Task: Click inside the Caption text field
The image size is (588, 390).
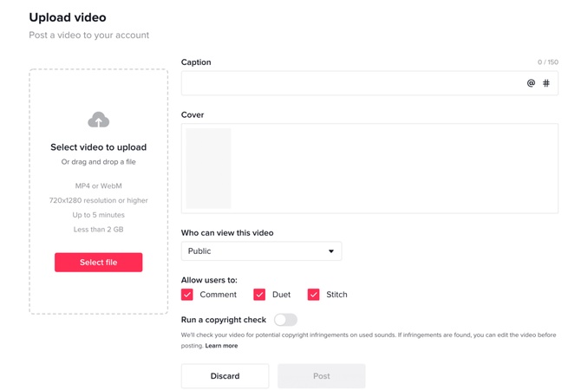Action: click(347, 83)
